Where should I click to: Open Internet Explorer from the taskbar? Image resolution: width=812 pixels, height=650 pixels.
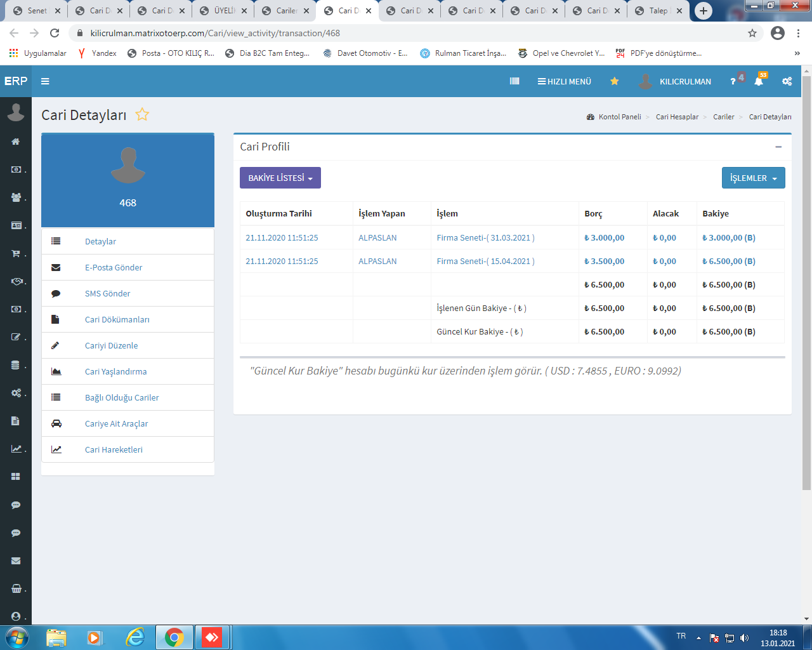135,637
